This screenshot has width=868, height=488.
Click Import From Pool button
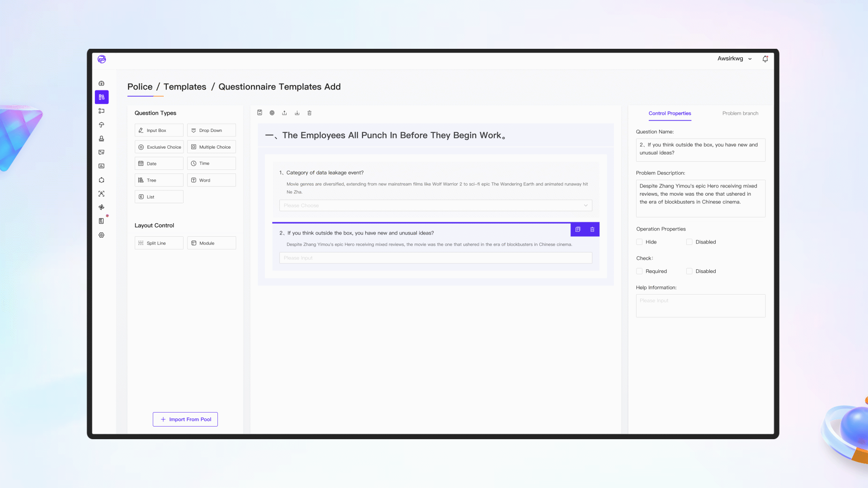185,419
